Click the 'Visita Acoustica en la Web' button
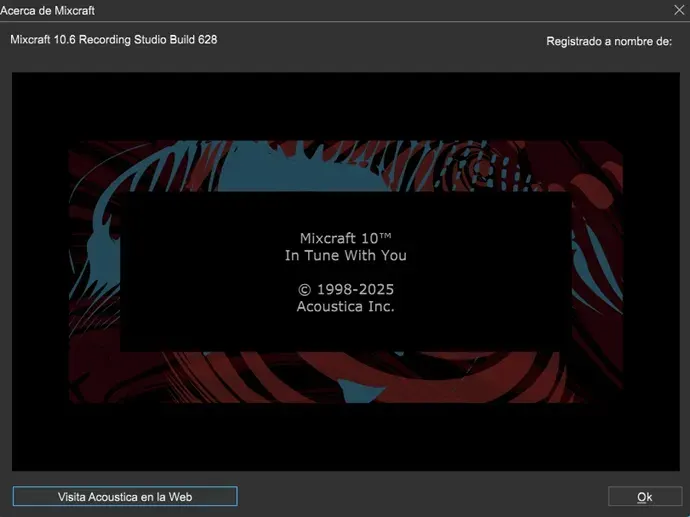Image resolution: width=690 pixels, height=517 pixels. (x=125, y=496)
